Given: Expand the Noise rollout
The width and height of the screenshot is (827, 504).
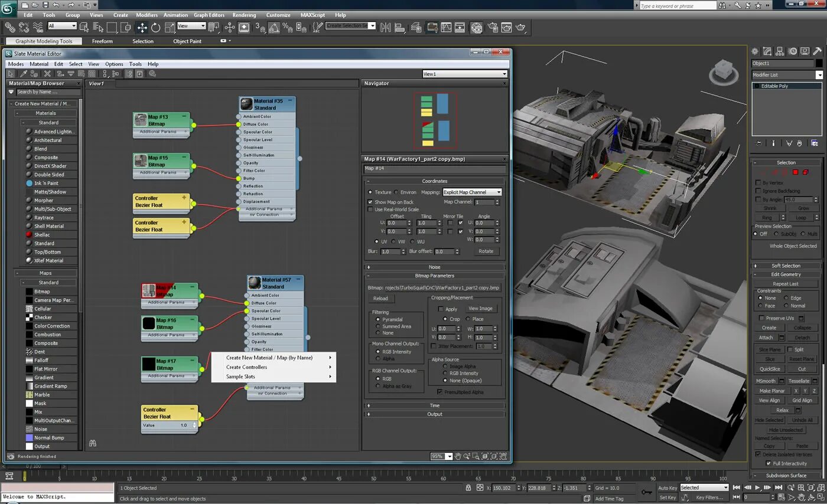Looking at the screenshot, I should point(434,267).
